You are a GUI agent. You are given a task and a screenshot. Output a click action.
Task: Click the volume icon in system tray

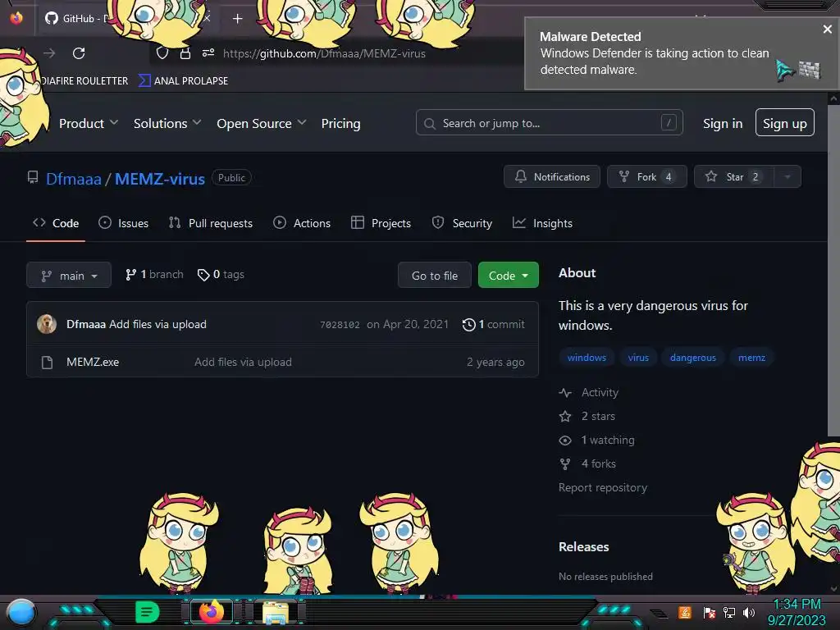click(x=749, y=612)
